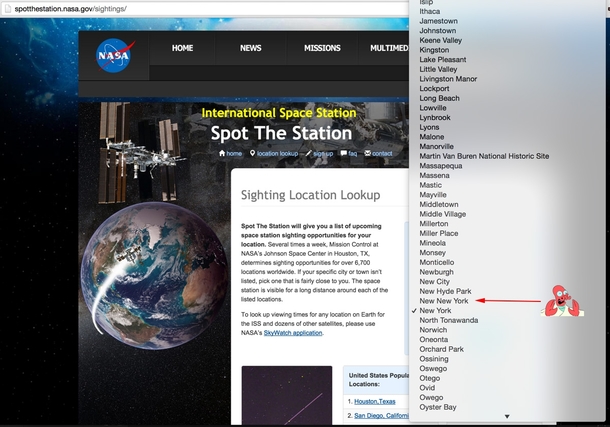Open the location lookup link
610x427 pixels.
click(274, 154)
